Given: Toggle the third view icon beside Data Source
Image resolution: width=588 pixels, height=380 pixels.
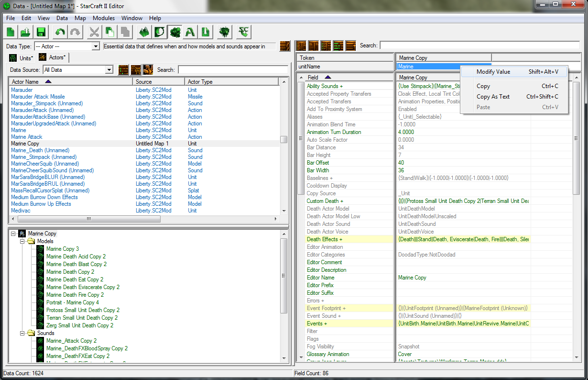Looking at the screenshot, I should tap(148, 70).
